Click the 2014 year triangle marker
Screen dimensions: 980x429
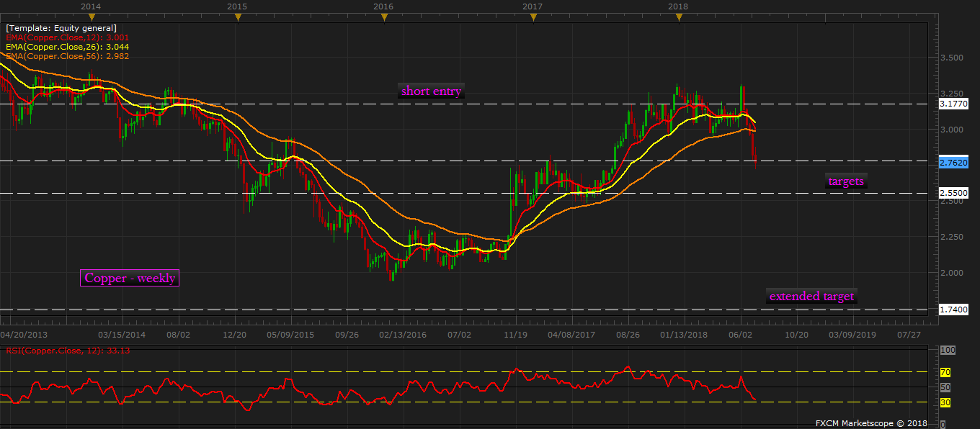[89, 17]
